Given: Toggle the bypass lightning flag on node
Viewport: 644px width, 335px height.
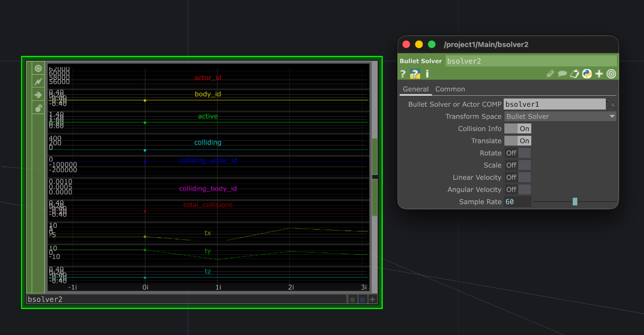Looking at the screenshot, I should (x=38, y=82).
